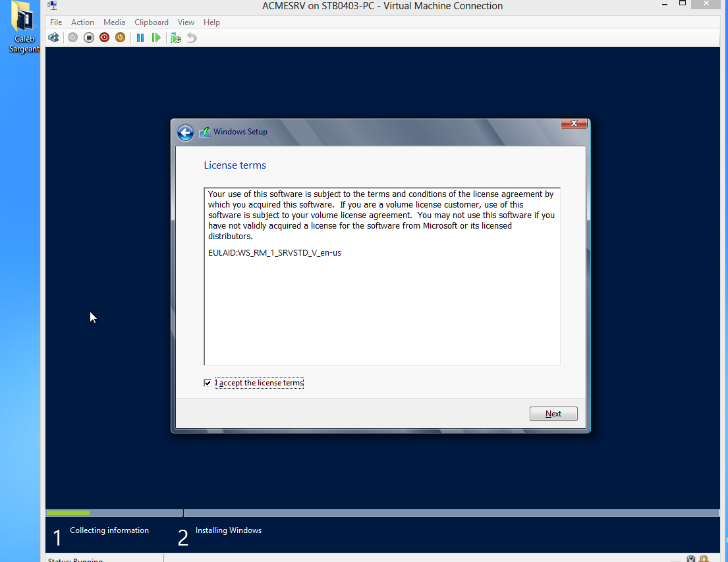The height and width of the screenshot is (562, 728).
Task: Close the Windows Setup dialog
Action: (x=574, y=123)
